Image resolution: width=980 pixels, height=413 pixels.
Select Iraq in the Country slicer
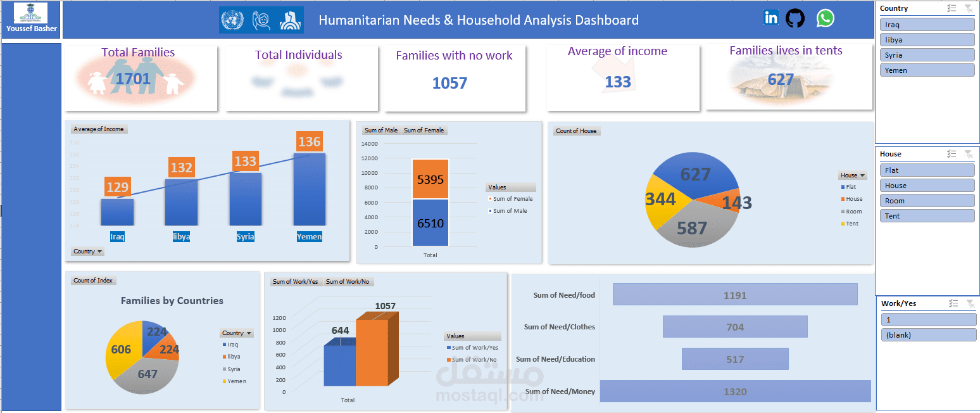coord(927,24)
